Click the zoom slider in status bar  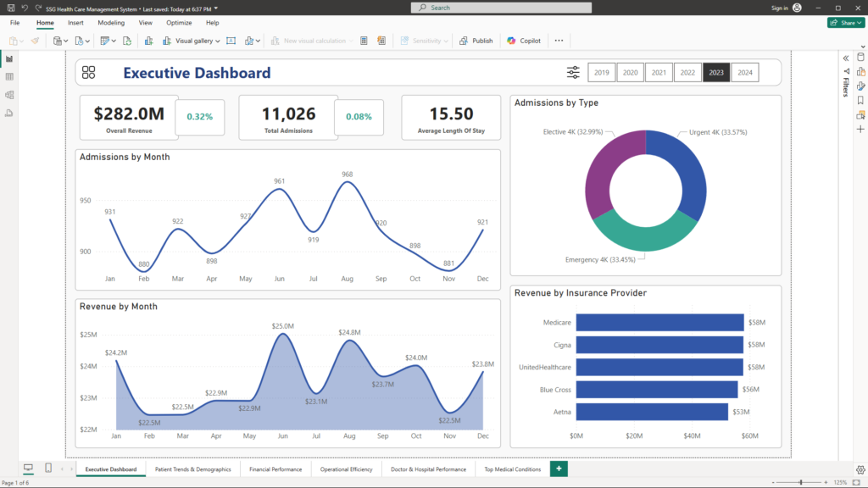coord(800,482)
